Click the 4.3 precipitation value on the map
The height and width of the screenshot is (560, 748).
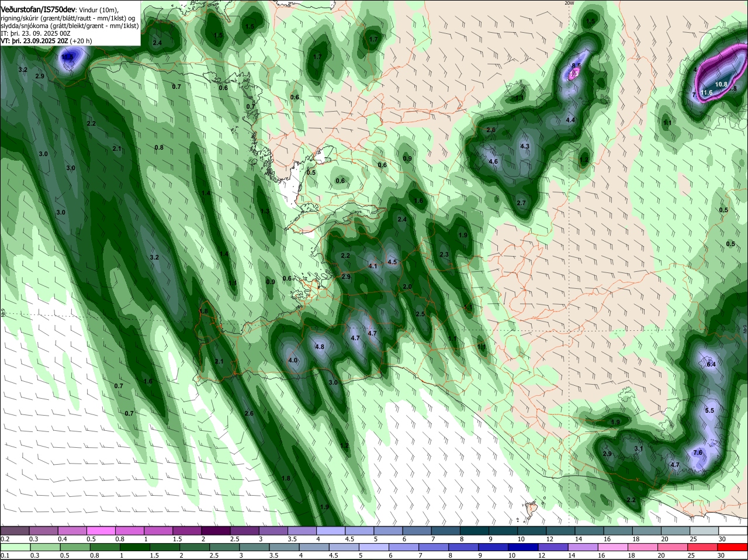[x=525, y=147]
